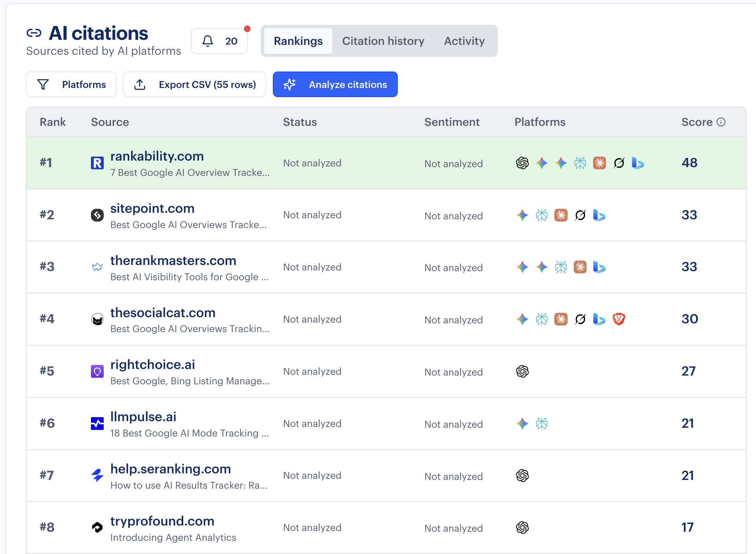The image size is (756, 554).
Task: Click the Grok icon in thesocialcat.com row
Action: [x=580, y=319]
